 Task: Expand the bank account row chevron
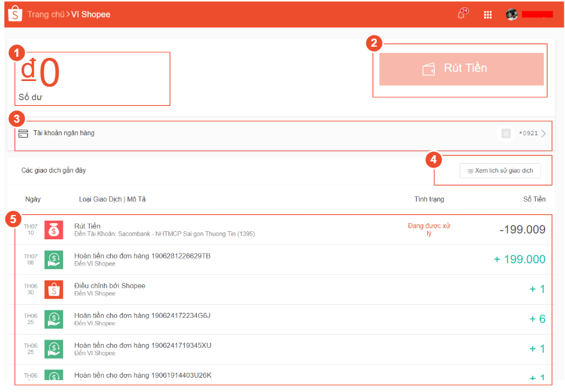pos(544,133)
